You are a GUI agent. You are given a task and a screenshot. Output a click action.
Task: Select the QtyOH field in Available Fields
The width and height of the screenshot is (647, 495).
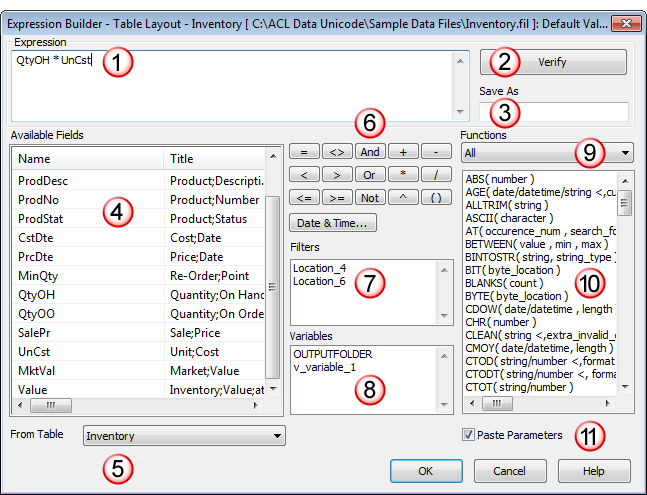coord(34,295)
